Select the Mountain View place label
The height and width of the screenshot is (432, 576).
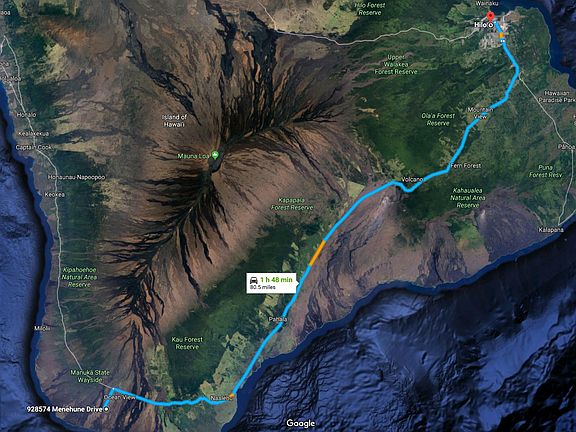(x=480, y=113)
